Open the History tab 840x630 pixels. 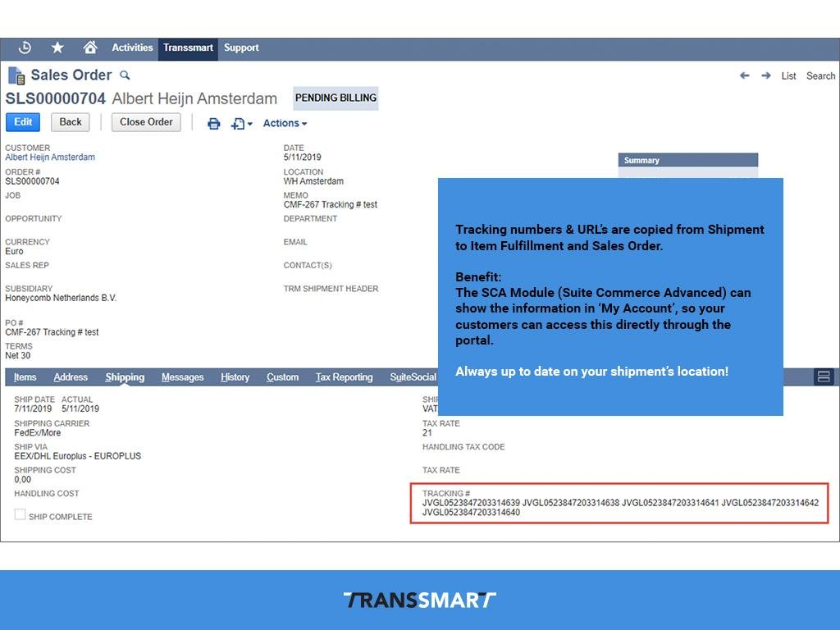point(235,377)
